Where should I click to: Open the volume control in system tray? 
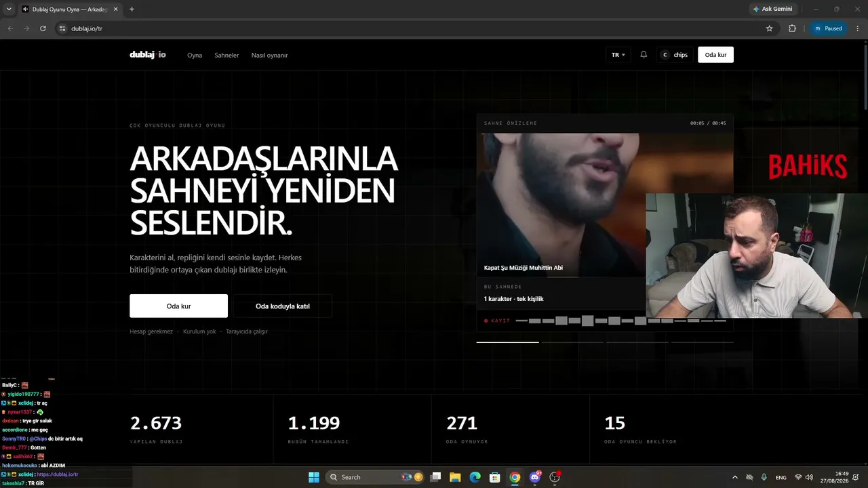809,477
